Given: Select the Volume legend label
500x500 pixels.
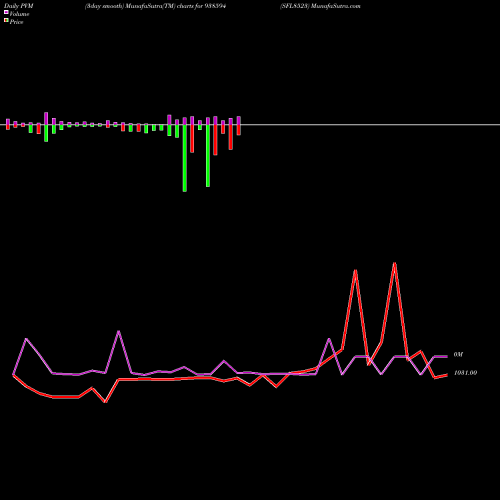Looking at the screenshot, I should click(x=19, y=14).
